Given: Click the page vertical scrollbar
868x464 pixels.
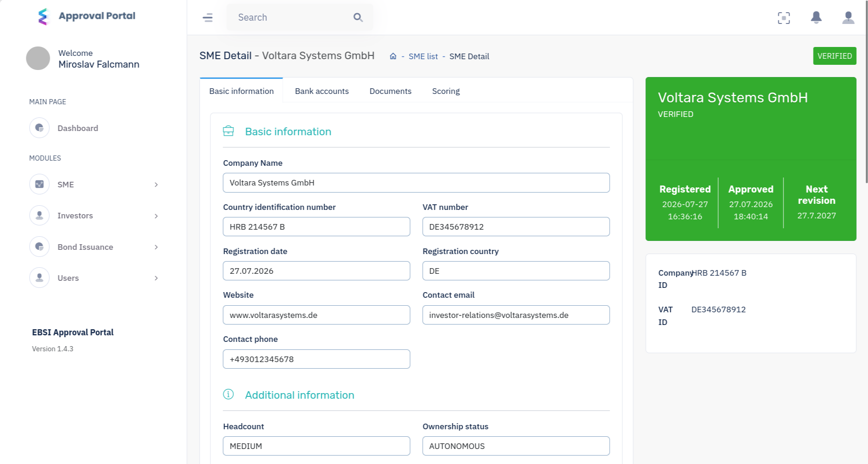Looking at the screenshot, I should tap(866, 92).
